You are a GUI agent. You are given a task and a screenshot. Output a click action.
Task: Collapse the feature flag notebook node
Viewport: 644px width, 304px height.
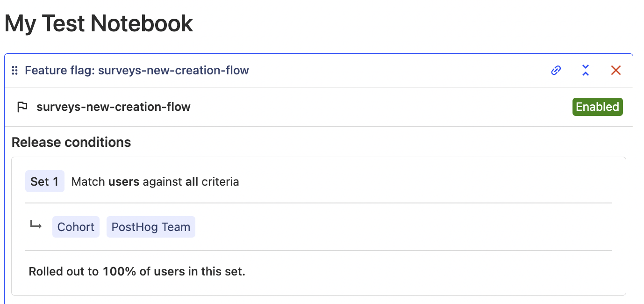click(x=586, y=71)
